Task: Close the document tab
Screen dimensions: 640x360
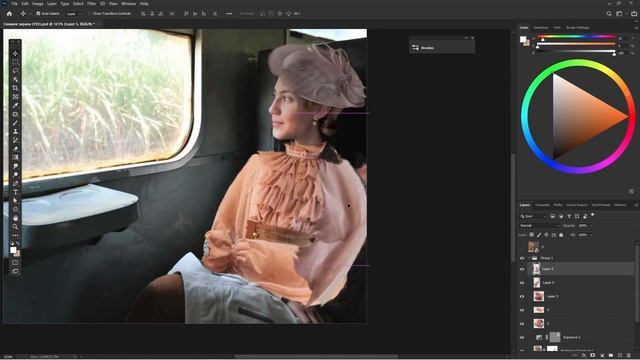Action: pyautogui.click(x=99, y=24)
